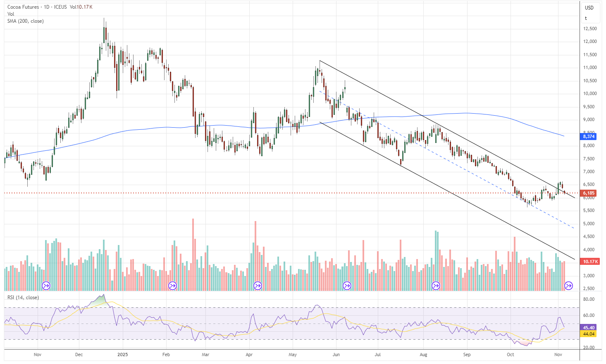Screen dimensions: 606x364
Task: Open the rightmost rollover marker at chart edge
Action: 569,285
